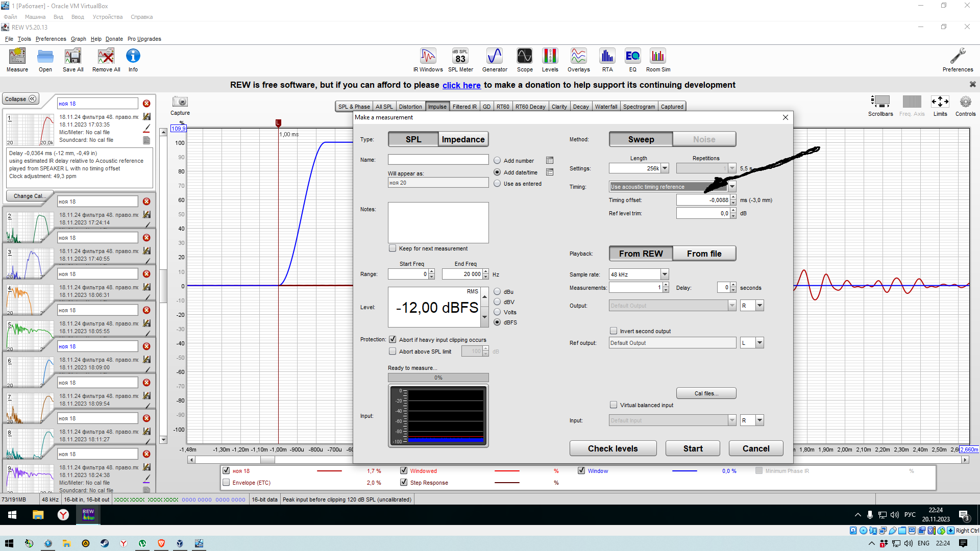Open the sweep Length dropdown
The width and height of the screenshot is (980, 551).
[x=665, y=168]
